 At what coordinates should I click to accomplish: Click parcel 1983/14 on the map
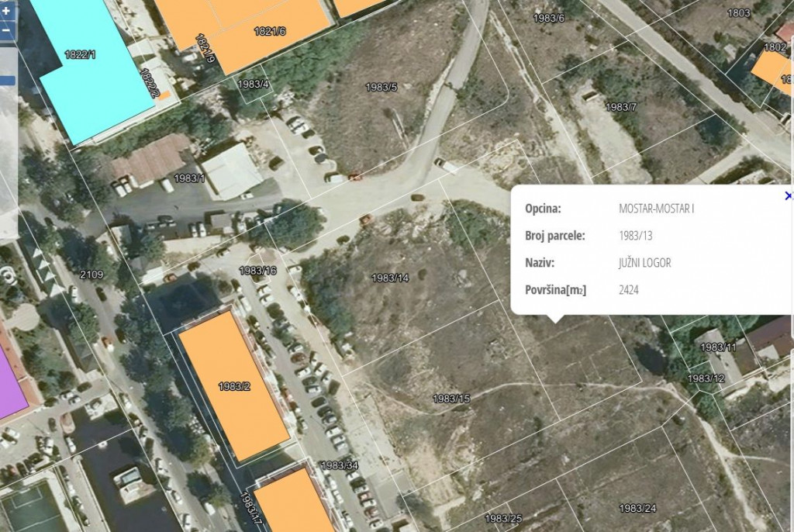coord(390,278)
